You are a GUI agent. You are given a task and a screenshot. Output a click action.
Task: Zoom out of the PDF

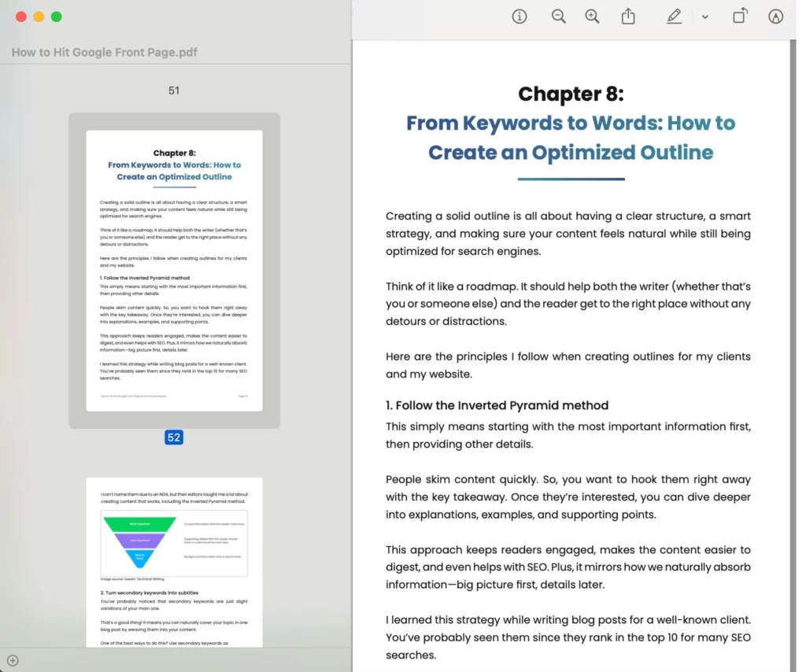tap(559, 16)
